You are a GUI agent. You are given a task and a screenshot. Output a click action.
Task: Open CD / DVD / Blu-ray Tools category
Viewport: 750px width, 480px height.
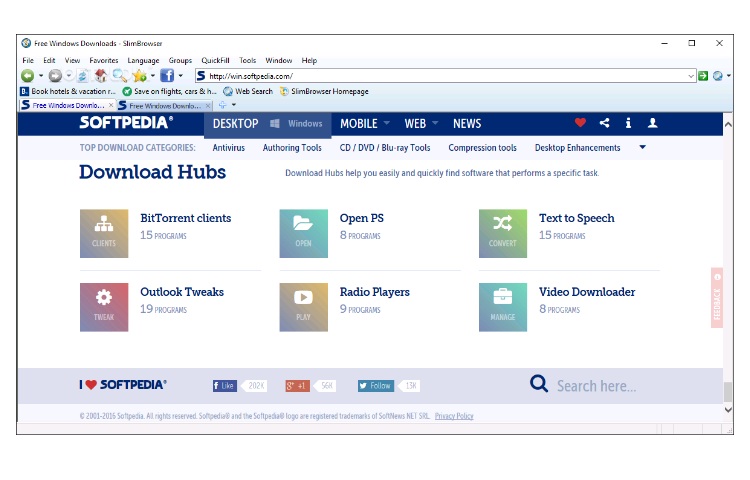click(385, 148)
